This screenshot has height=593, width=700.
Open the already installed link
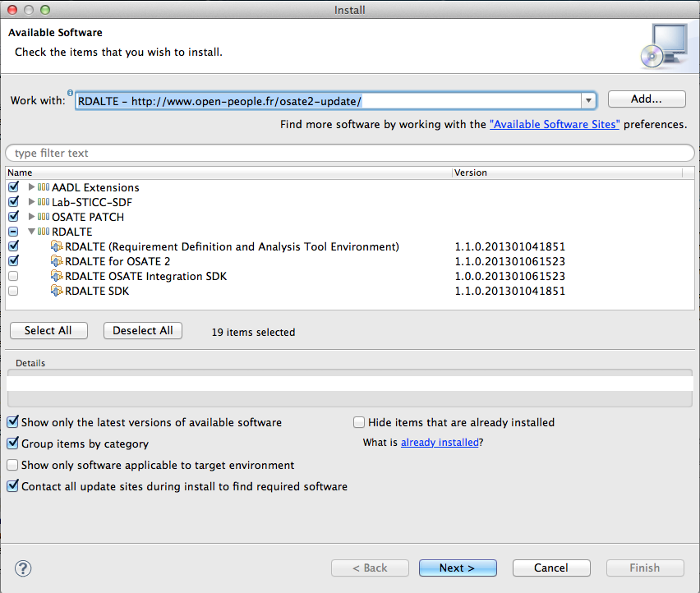(x=440, y=442)
